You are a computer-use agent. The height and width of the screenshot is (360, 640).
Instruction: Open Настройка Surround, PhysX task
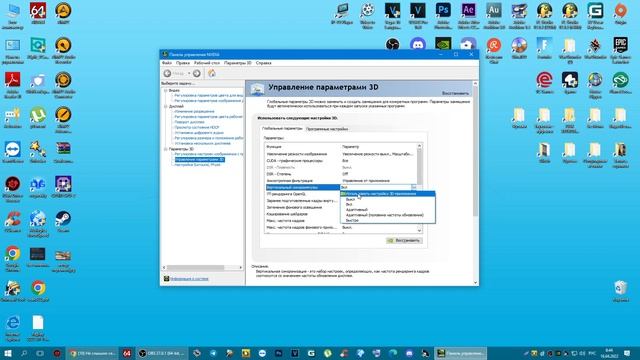[x=197, y=165]
